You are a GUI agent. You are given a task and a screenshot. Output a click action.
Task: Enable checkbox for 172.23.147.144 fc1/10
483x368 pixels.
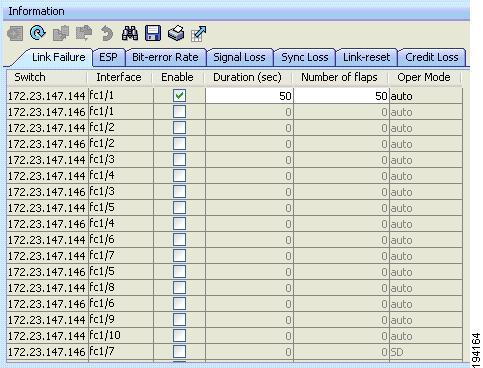(179, 336)
